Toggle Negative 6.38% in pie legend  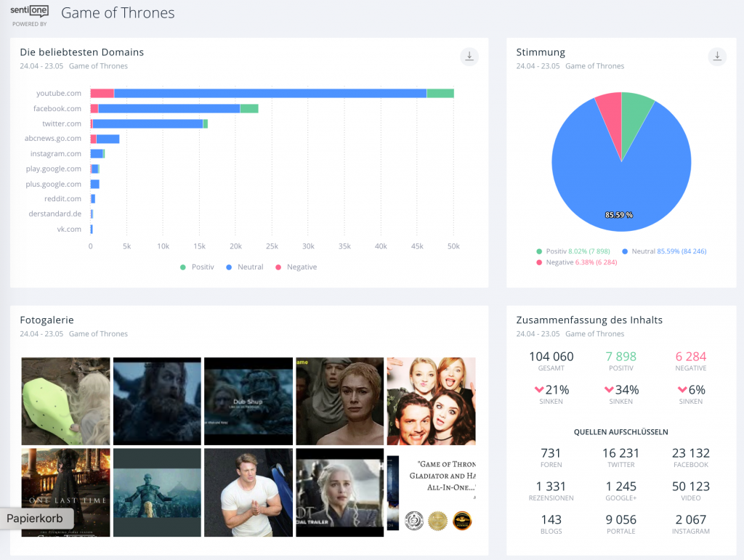pos(576,262)
